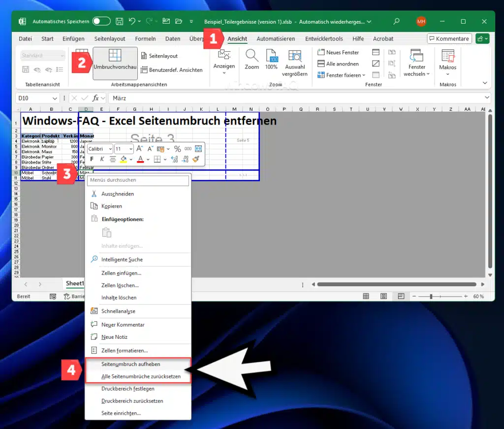The height and width of the screenshot is (429, 504).
Task: Apply yellow fill color icon
Action: coord(123,159)
